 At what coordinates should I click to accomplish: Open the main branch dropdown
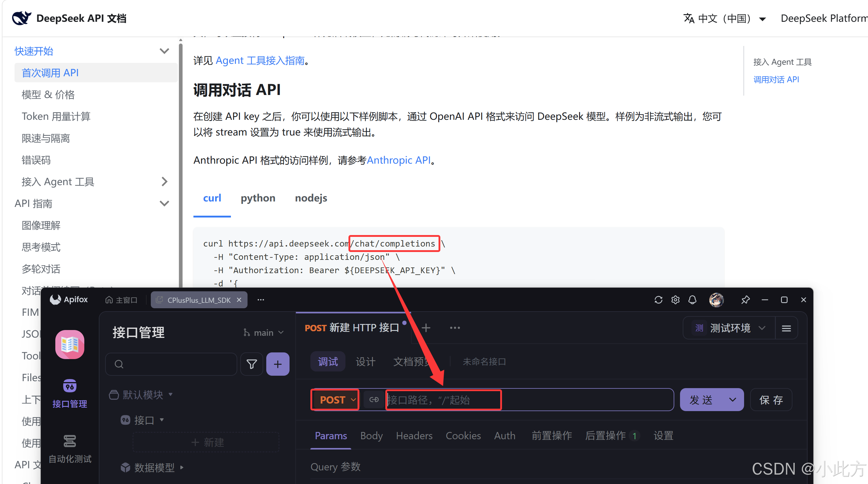(264, 332)
